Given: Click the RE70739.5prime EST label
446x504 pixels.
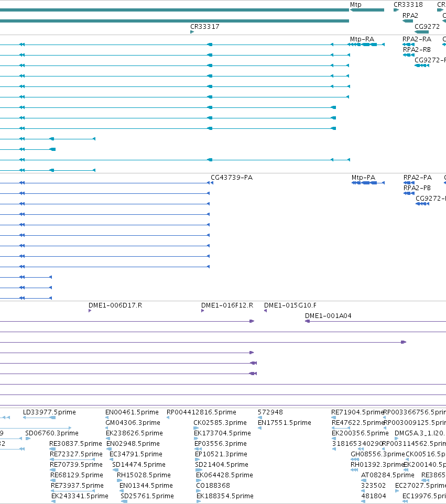Looking at the screenshot, I should [76, 465].
